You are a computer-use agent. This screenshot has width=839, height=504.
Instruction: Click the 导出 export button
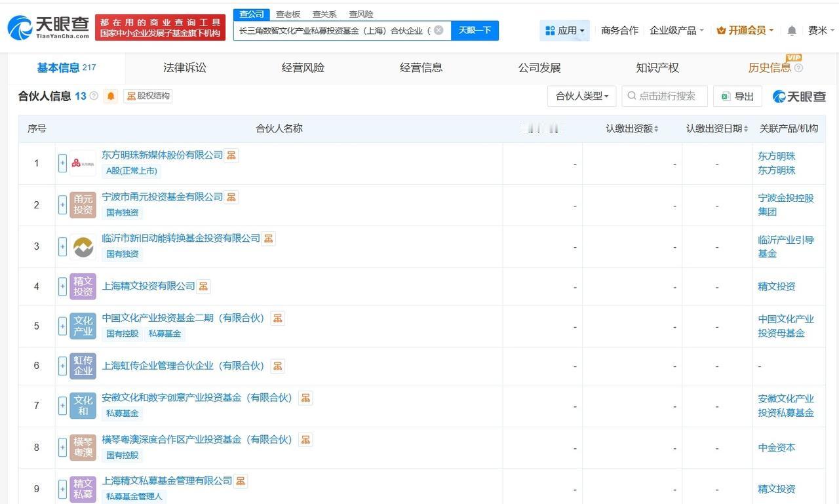(x=737, y=96)
